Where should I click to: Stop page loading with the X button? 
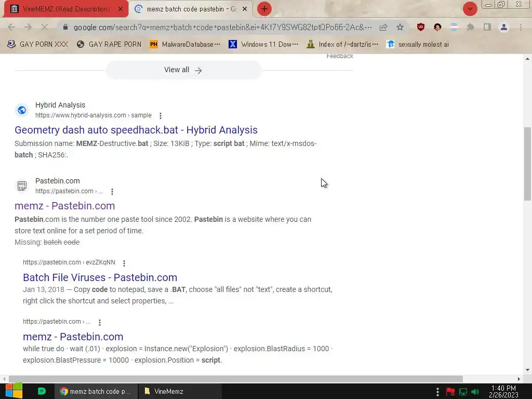(45, 27)
